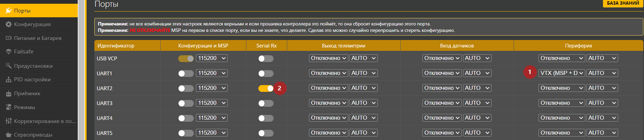Open USB VCP baud rate 115200 dropdown
644x140 pixels.
click(x=211, y=58)
